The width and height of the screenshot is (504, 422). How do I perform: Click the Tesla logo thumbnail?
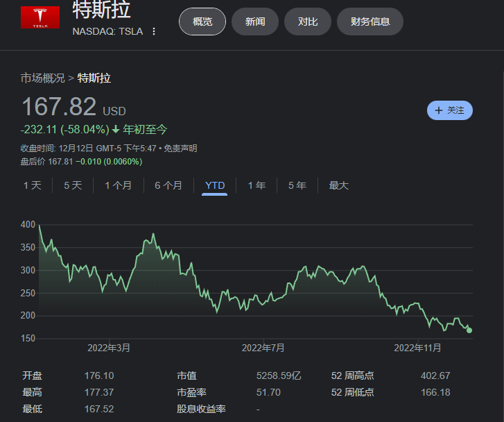[x=40, y=17]
